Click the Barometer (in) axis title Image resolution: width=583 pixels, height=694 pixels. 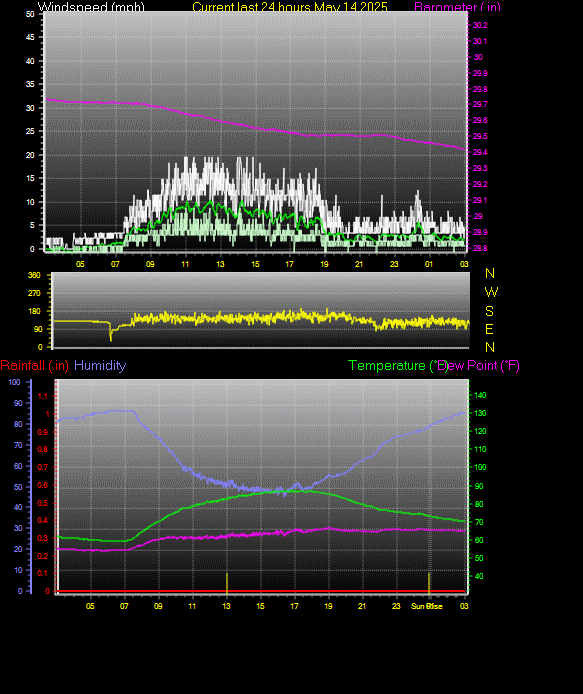pos(457,7)
